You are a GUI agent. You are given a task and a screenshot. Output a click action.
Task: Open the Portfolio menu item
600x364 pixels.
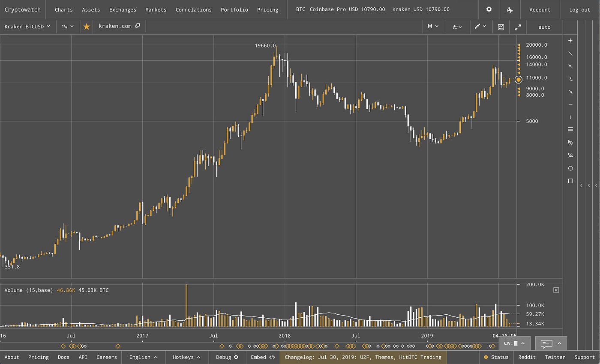point(234,9)
